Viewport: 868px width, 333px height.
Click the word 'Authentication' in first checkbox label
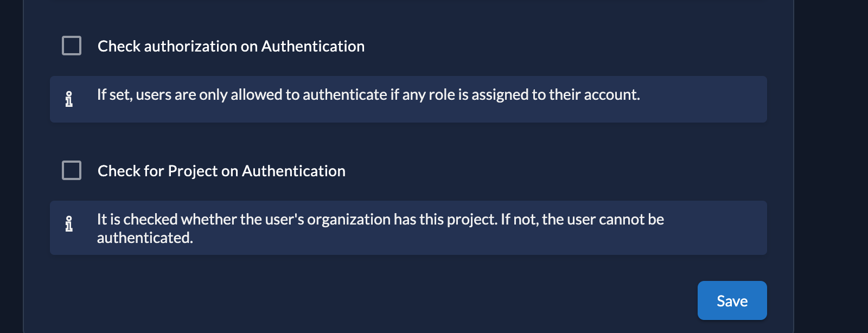pyautogui.click(x=313, y=46)
